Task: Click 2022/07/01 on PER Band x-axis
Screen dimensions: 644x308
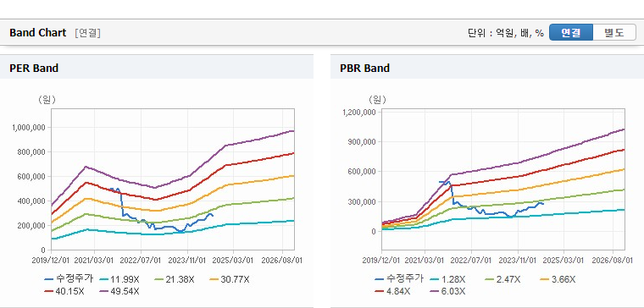Action: (141, 260)
